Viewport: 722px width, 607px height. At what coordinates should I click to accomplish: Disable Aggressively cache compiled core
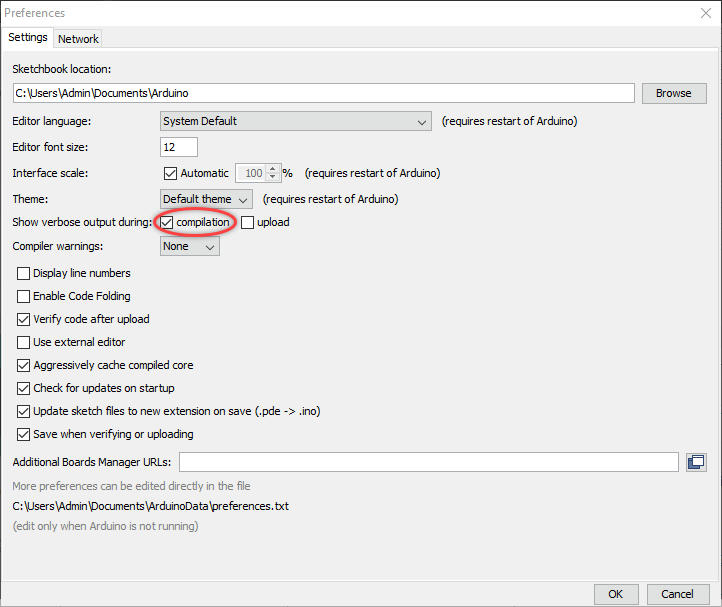23,365
